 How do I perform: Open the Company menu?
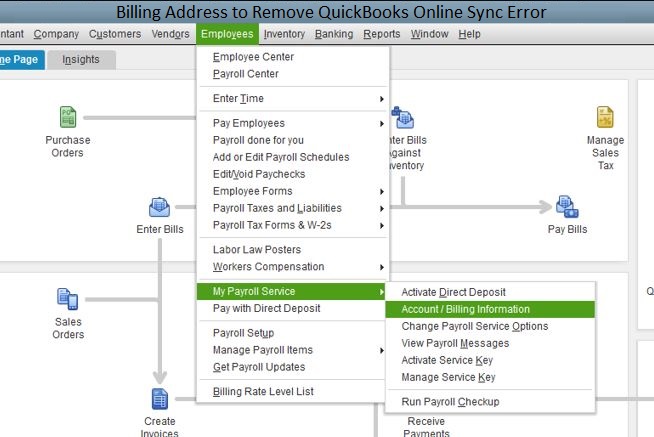click(x=56, y=34)
